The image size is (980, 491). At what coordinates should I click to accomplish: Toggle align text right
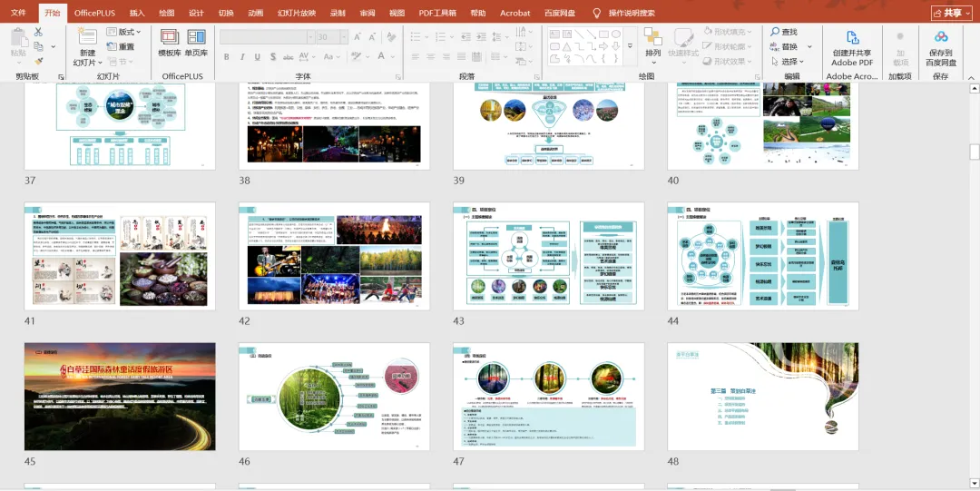[x=447, y=57]
